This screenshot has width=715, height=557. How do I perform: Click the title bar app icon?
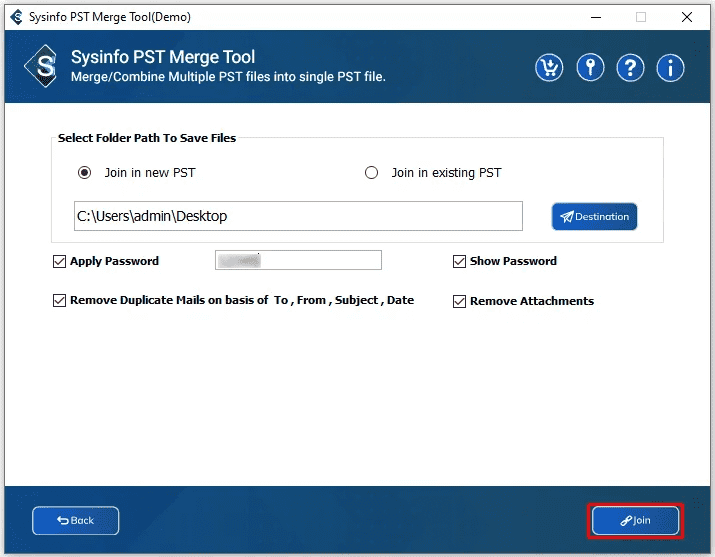point(16,17)
